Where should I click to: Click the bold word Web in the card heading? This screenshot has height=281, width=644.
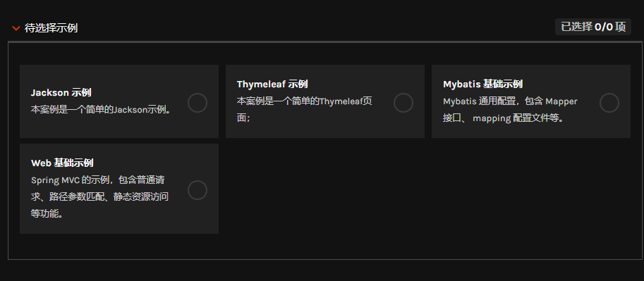click(41, 163)
